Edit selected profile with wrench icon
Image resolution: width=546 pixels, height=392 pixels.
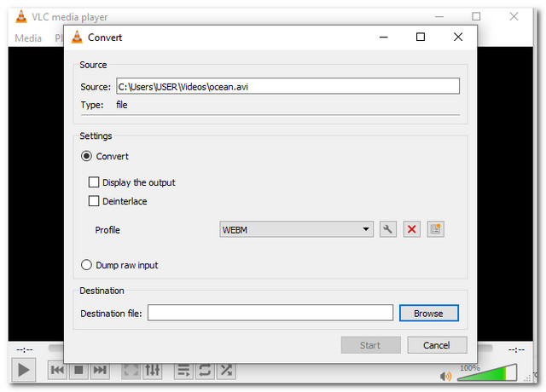coord(388,229)
